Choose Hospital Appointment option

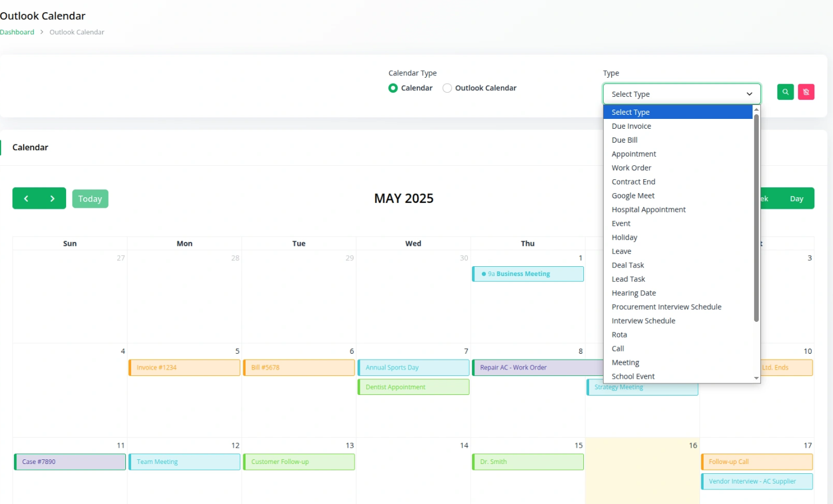pos(678,209)
